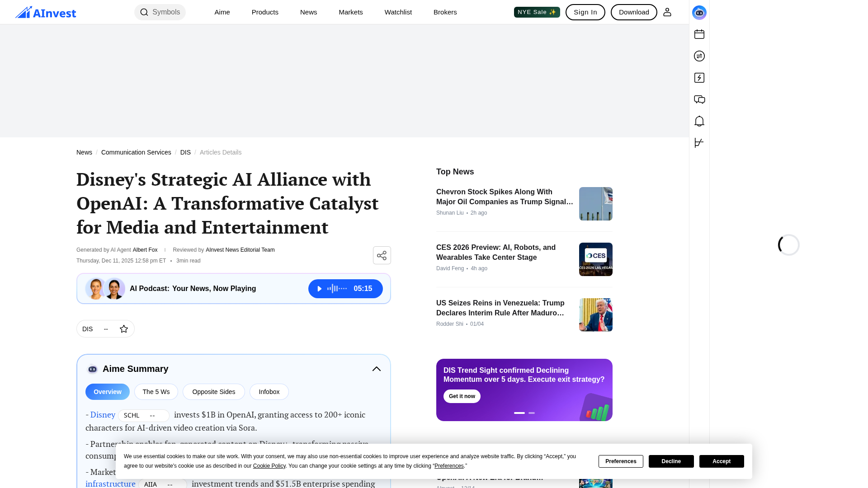
Task: Switch to The 5 Ws tab
Action: pyautogui.click(x=156, y=392)
